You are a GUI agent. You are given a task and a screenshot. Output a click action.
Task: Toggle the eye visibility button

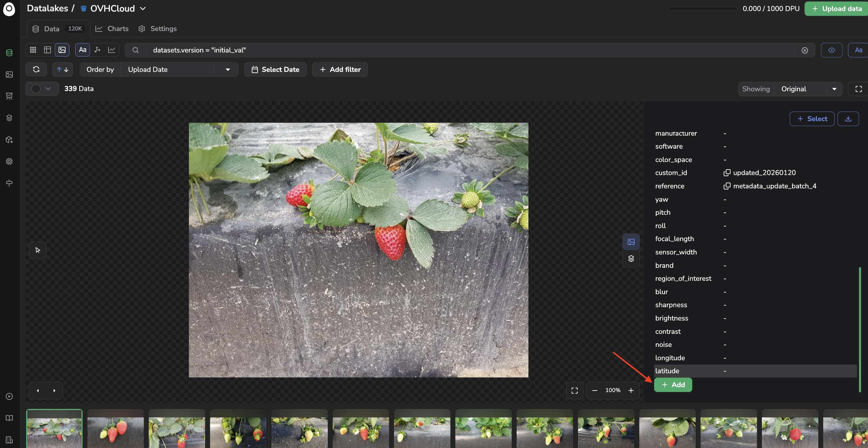click(x=831, y=50)
